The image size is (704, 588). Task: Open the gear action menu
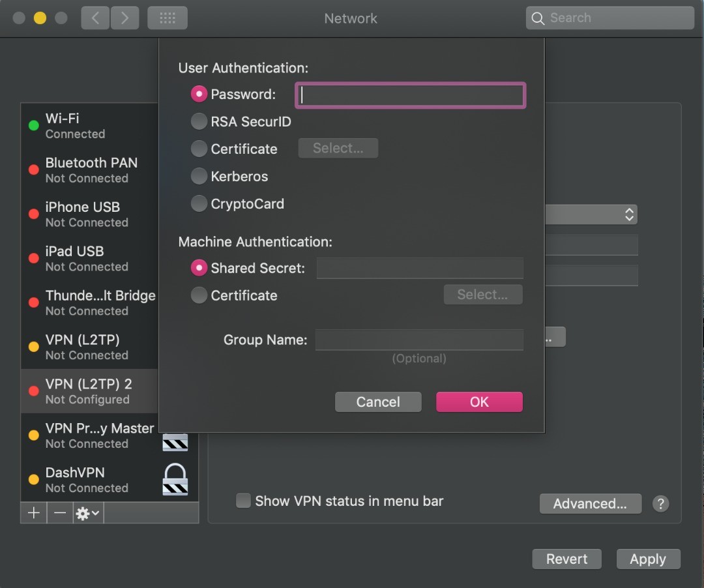point(88,513)
